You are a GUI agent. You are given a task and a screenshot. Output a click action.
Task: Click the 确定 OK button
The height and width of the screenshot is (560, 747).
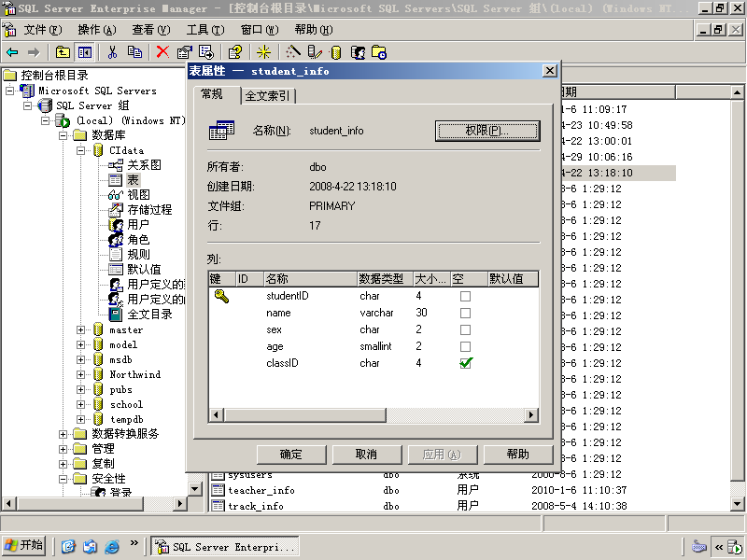coord(291,455)
